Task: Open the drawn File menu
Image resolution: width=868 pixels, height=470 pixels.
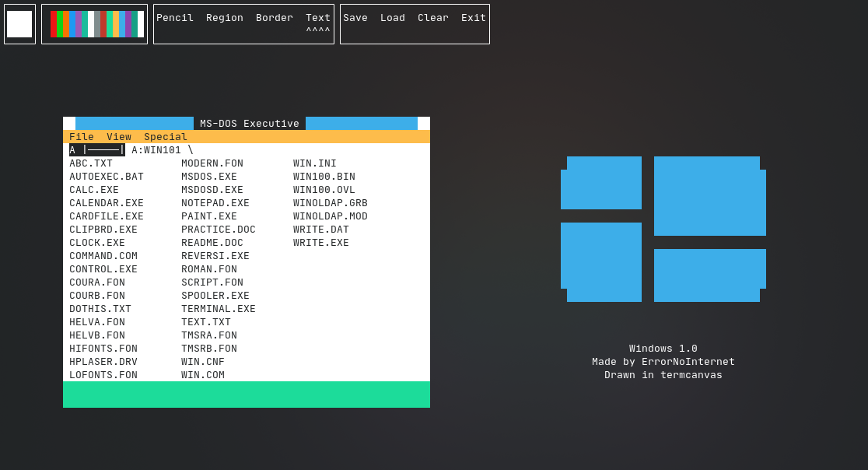Action: pyautogui.click(x=82, y=137)
